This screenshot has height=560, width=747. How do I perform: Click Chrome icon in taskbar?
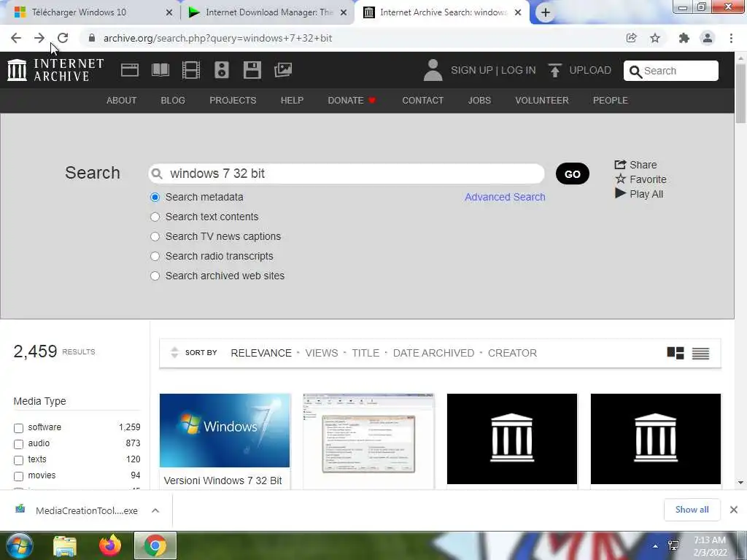pyautogui.click(x=155, y=545)
